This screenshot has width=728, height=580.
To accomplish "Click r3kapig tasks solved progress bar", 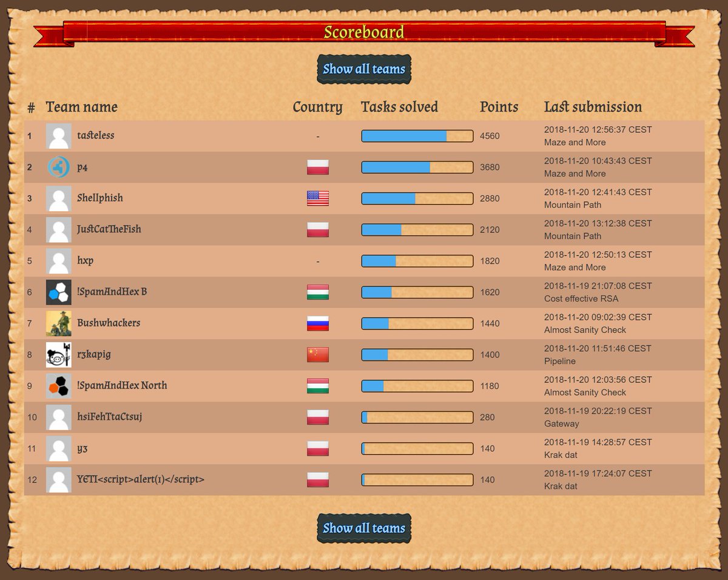I will [417, 354].
